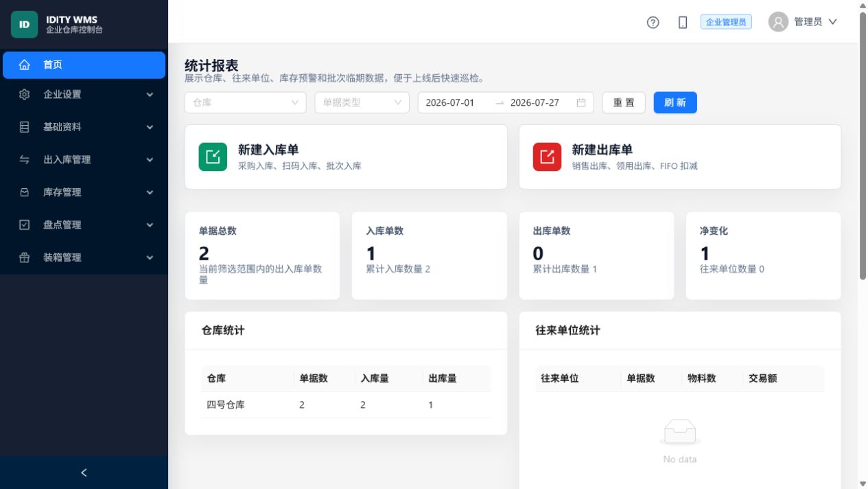Open help via the question mark icon
The image size is (868, 489).
pos(653,23)
